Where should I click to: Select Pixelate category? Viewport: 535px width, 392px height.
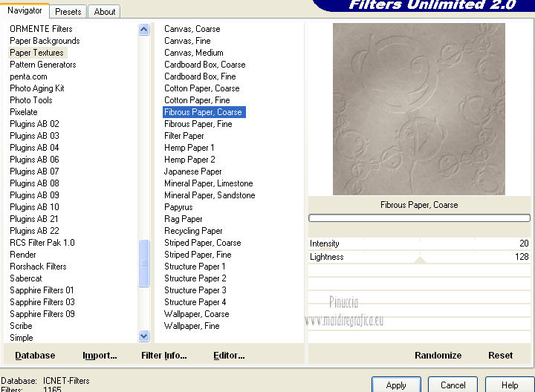click(x=24, y=112)
